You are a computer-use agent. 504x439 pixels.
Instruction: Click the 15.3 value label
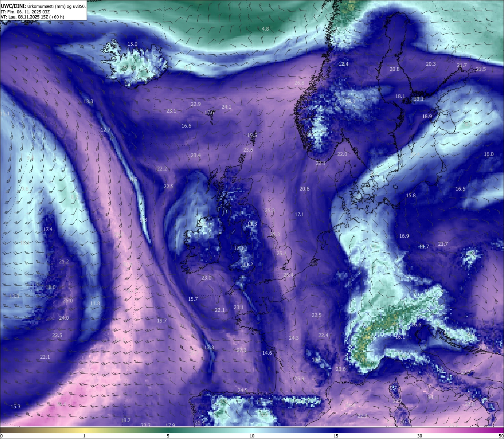point(15,406)
